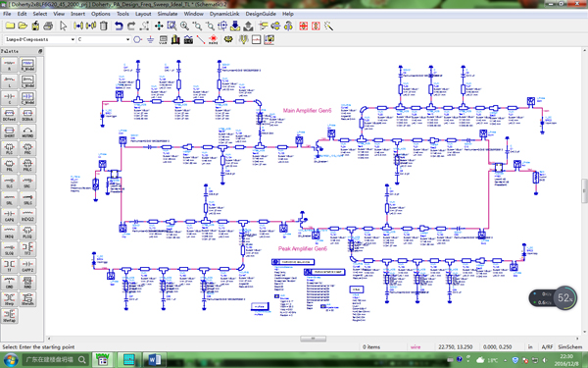Activate the arrow pointer select tool
This screenshot has height=368, width=588.
tap(63, 26)
